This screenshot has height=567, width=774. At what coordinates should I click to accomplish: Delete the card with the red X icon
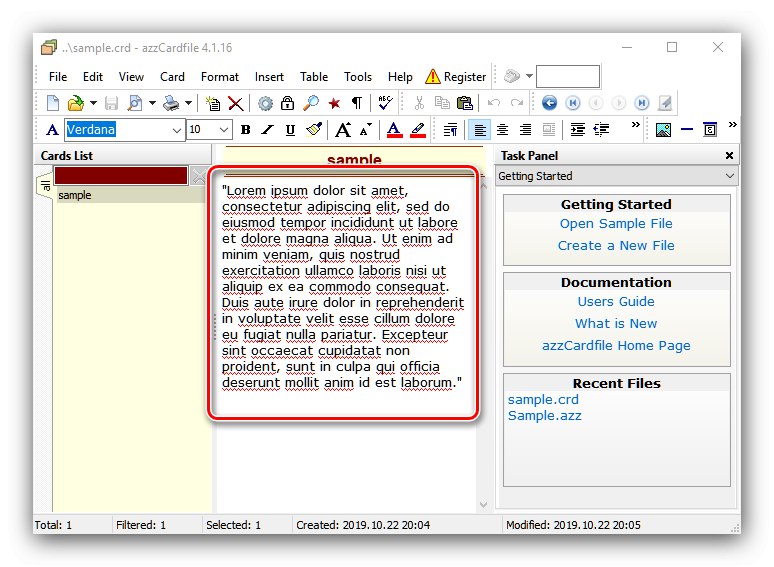coord(235,103)
